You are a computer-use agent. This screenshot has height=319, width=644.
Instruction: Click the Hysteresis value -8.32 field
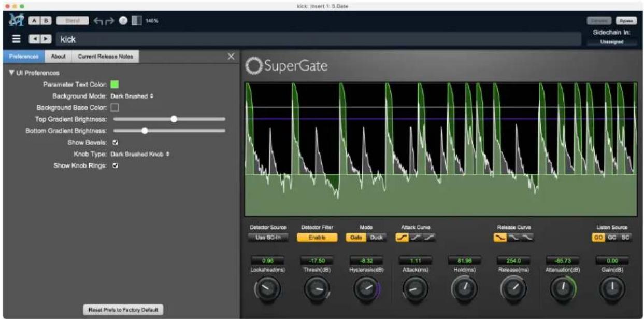[366, 260]
